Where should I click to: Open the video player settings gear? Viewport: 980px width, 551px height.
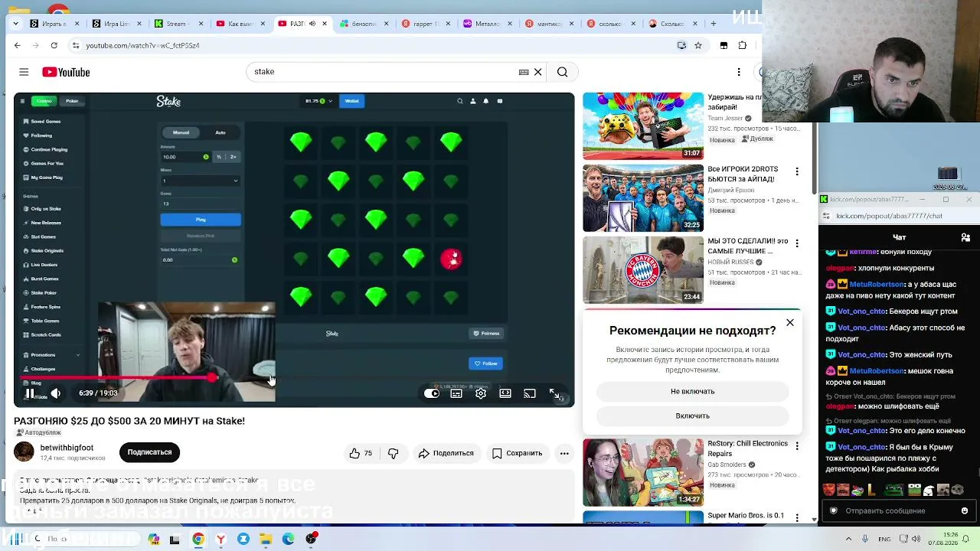tap(481, 393)
